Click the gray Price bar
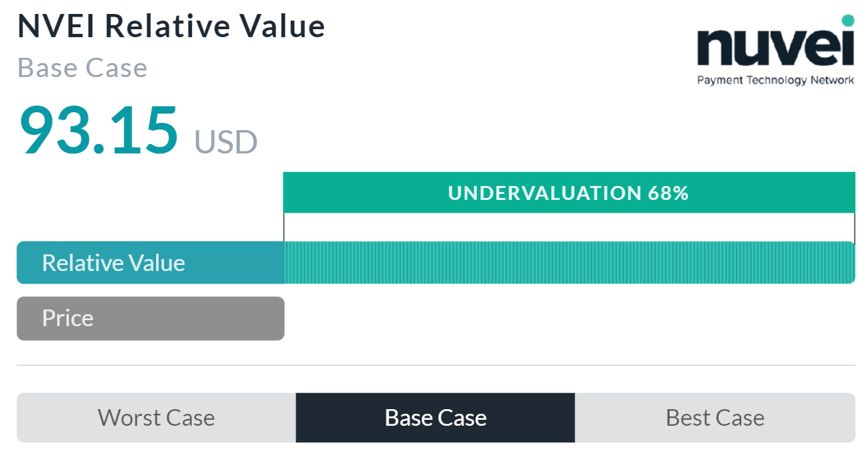This screenshot has height=453, width=868. click(151, 318)
